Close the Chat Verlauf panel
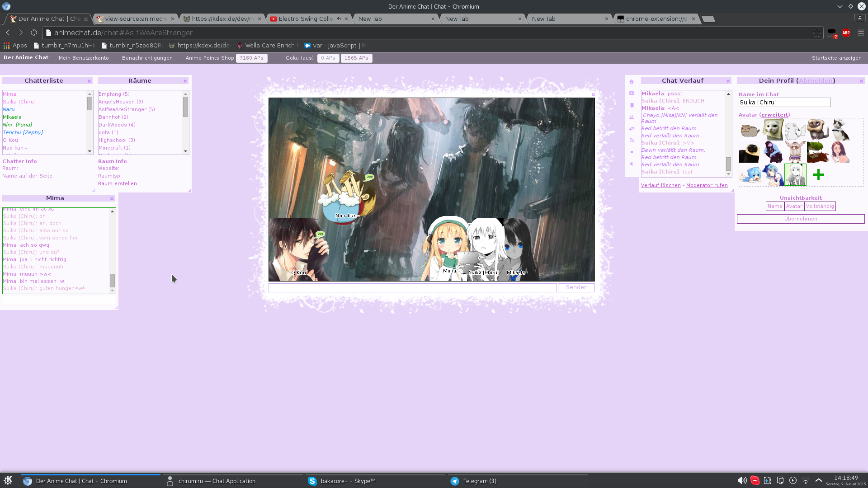The width and height of the screenshot is (868, 488). (728, 81)
